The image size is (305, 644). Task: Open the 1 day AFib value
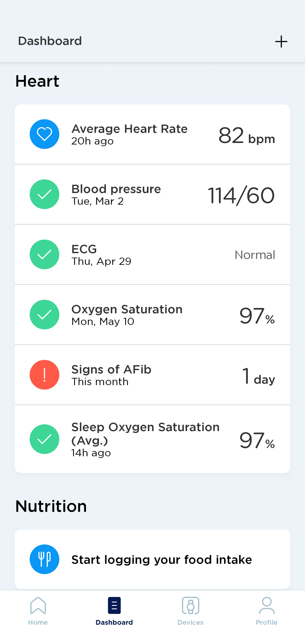click(258, 376)
